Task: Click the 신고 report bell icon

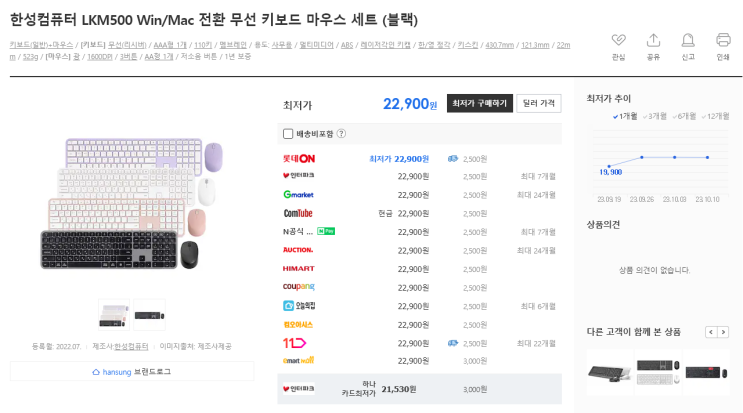Action: [688, 40]
